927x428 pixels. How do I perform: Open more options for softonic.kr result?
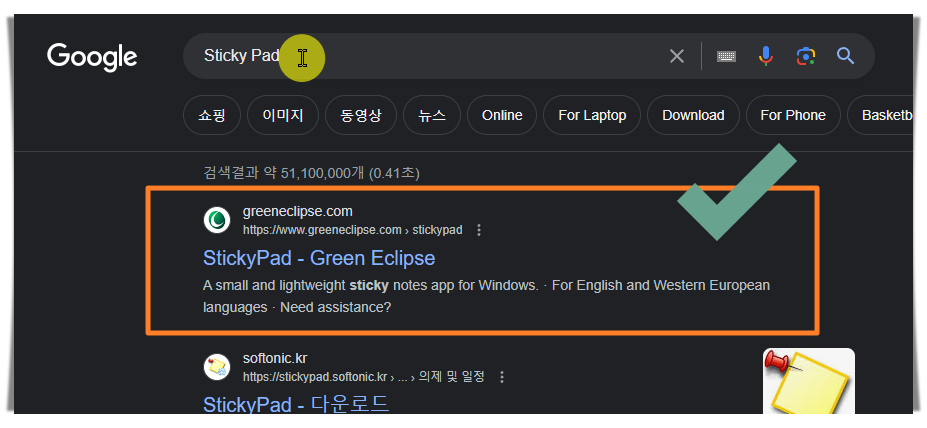point(502,377)
